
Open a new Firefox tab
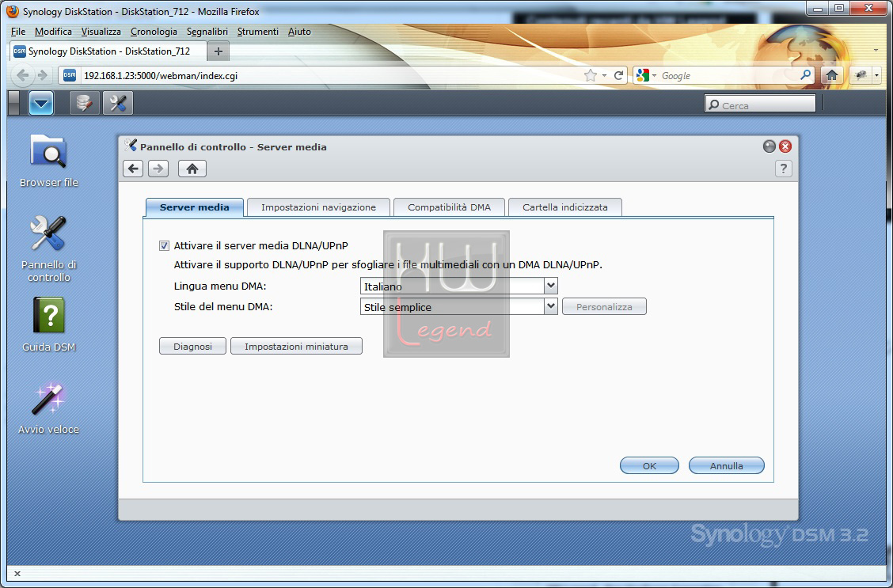coord(218,51)
